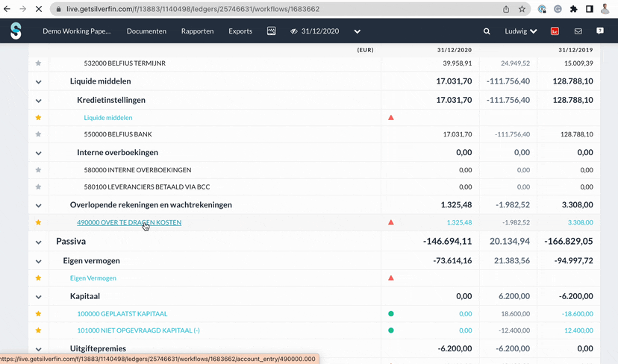Collapse the Eigen vermogen section

pyautogui.click(x=38, y=262)
